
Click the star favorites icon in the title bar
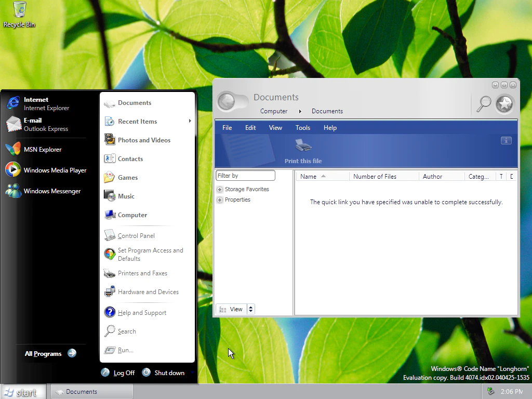point(504,104)
